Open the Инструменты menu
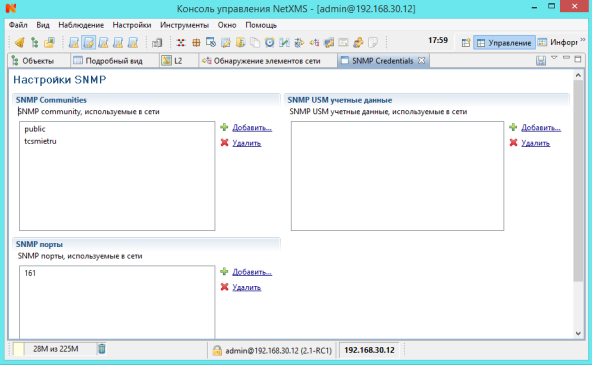This screenshot has height=365, width=593. pyautogui.click(x=184, y=25)
